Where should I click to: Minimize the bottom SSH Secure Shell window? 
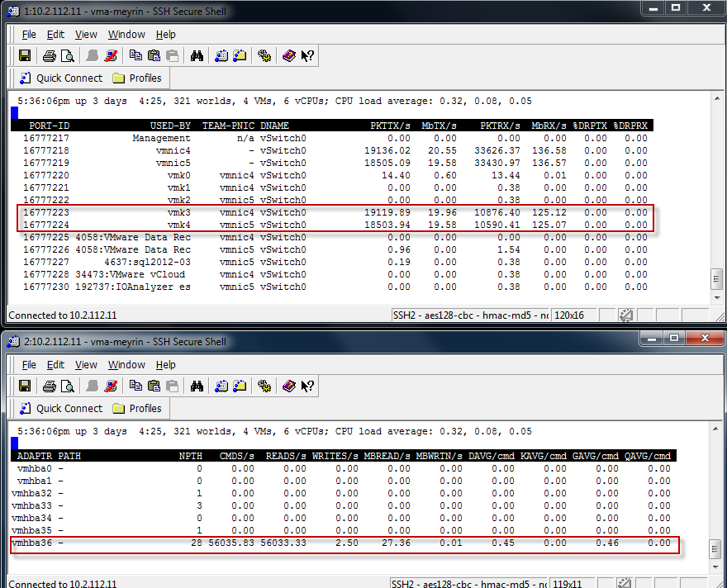[x=652, y=339]
